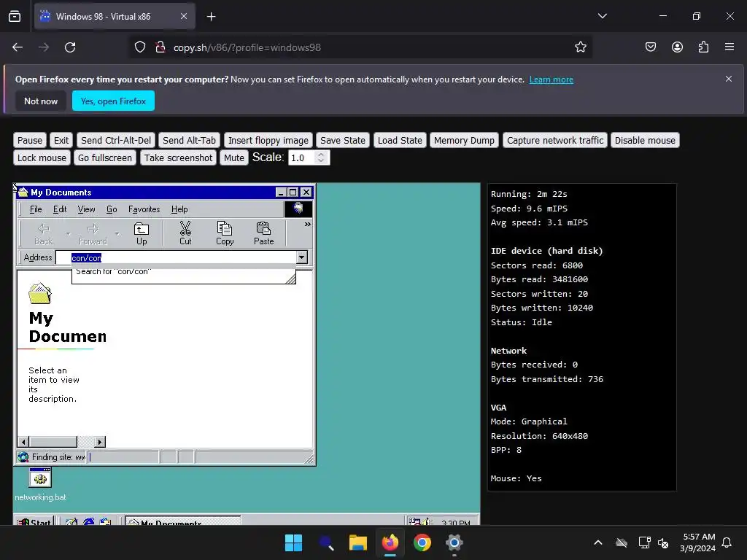Viewport: 747px width, 560px height.
Task: Go Up one folder level
Action: coord(142,233)
